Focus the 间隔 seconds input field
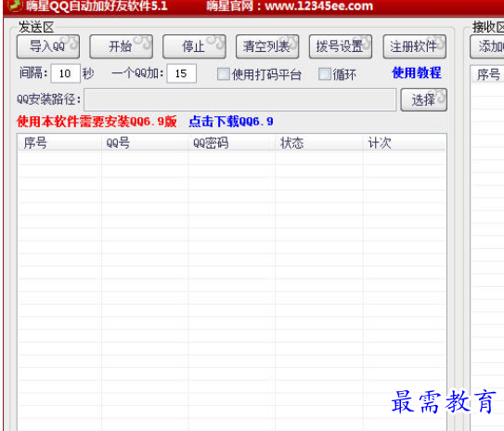Viewport: 504px width, 431px height. 66,73
